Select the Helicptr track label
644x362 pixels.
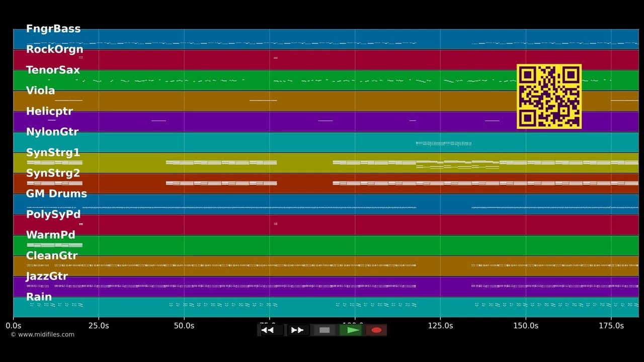point(49,111)
